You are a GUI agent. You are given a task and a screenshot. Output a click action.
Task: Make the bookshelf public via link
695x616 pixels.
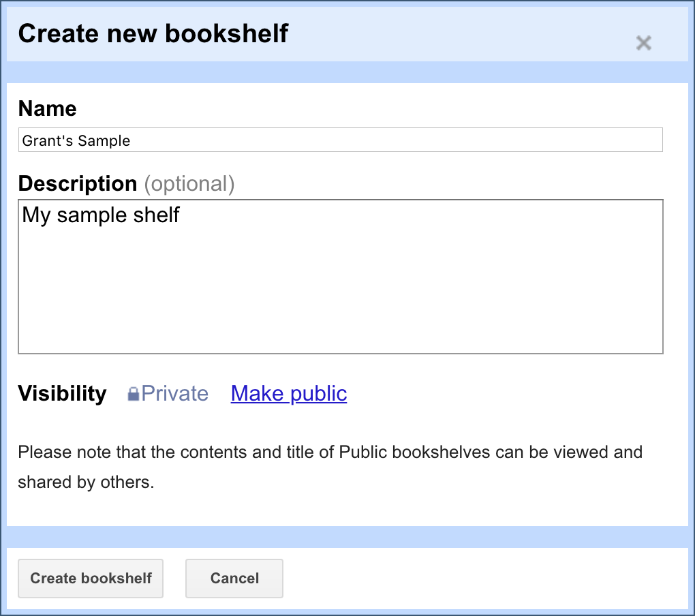click(x=289, y=394)
